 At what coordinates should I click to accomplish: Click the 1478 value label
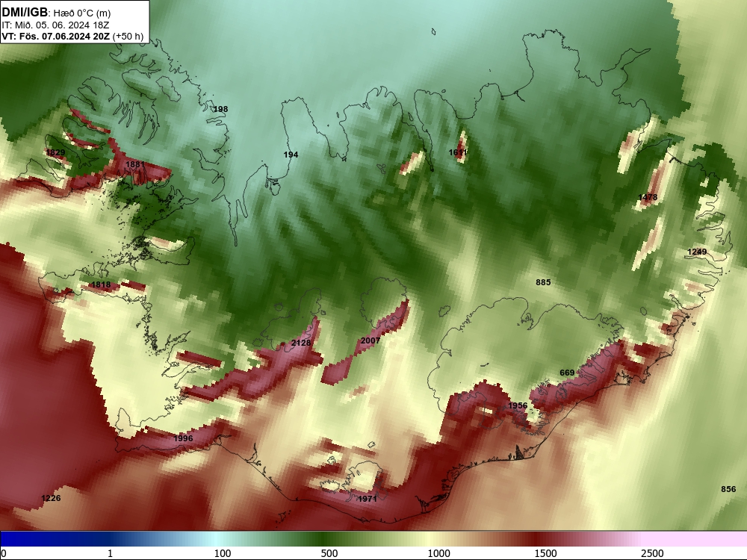tap(648, 196)
